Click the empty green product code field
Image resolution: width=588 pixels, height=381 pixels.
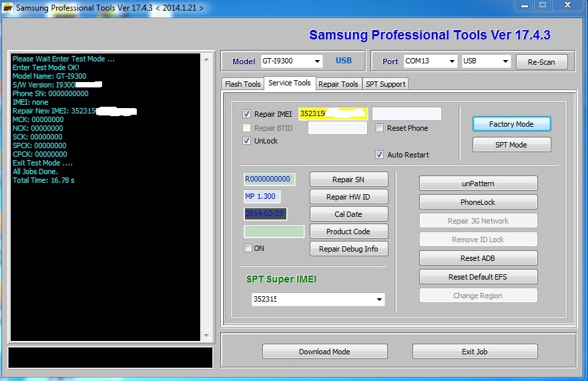[x=274, y=232]
